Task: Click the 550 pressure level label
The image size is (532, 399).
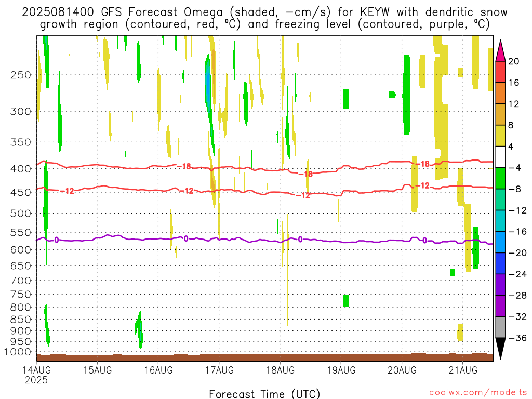Action: (21, 232)
